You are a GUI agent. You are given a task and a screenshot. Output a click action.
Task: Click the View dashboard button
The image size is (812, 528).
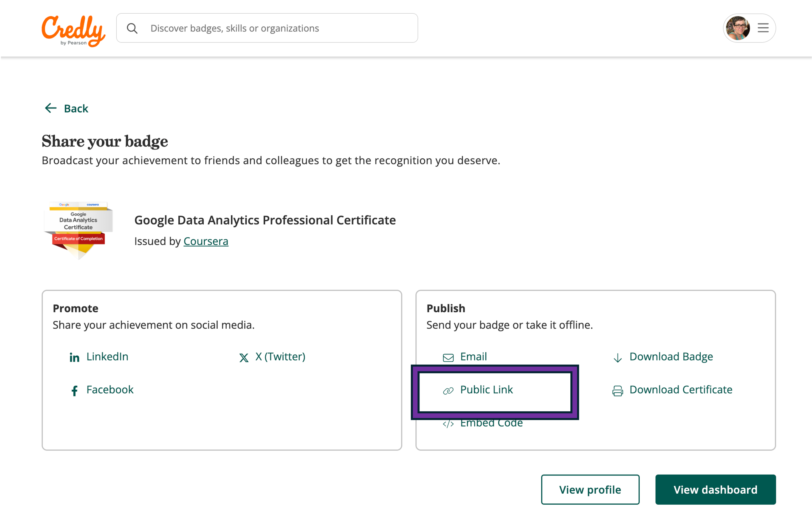pyautogui.click(x=716, y=490)
